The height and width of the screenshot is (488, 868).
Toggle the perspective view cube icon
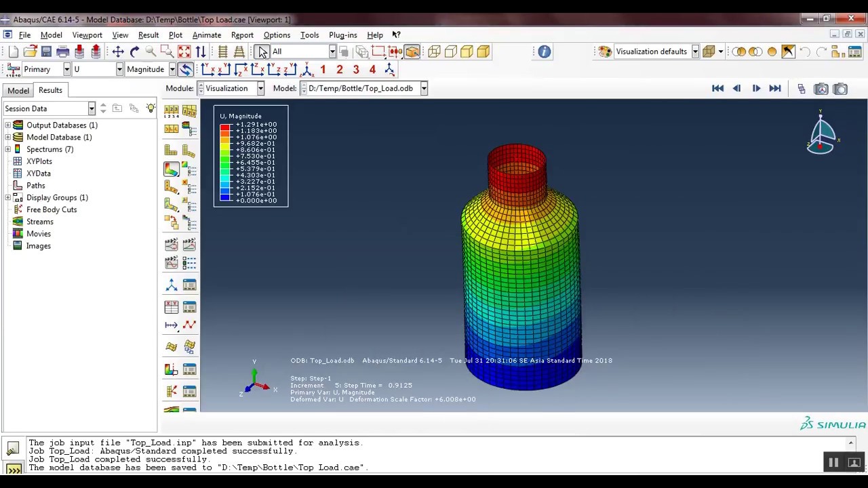point(412,52)
